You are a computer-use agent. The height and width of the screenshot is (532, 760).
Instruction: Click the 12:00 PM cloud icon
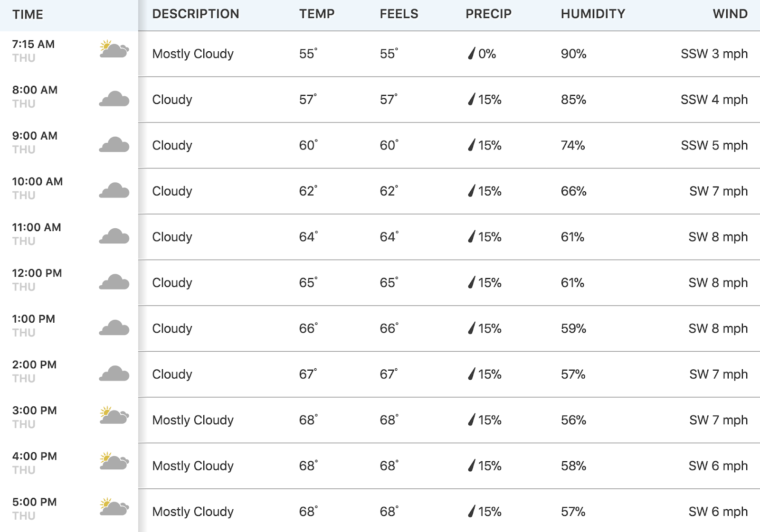tap(114, 282)
